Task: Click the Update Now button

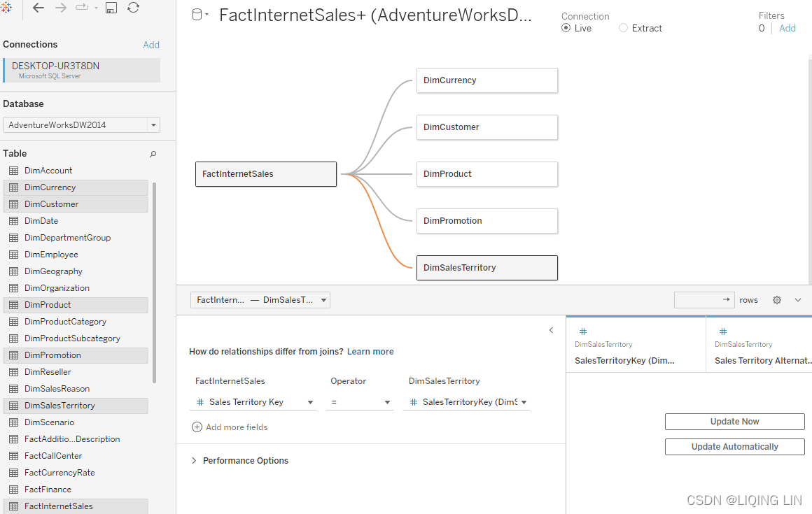Action: pos(734,422)
